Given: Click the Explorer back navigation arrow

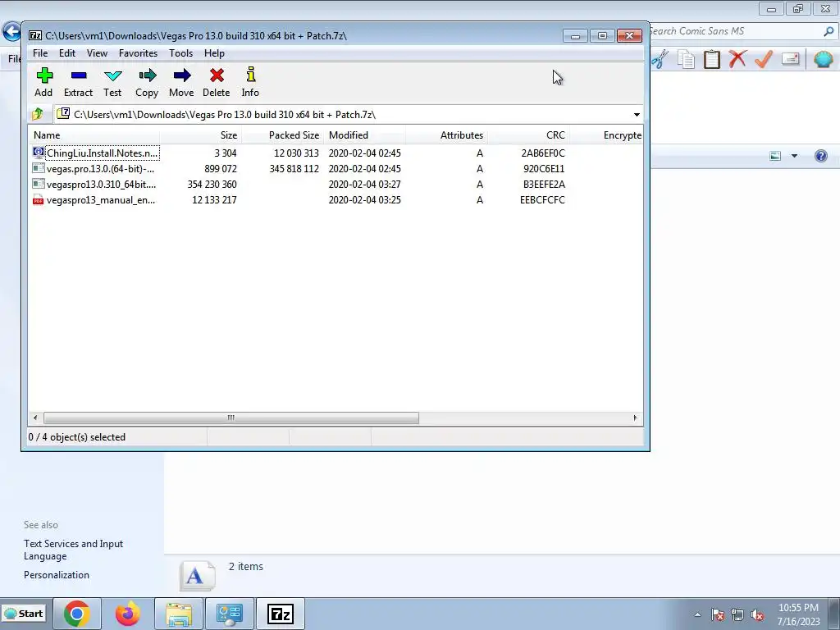Looking at the screenshot, I should 11,32.
